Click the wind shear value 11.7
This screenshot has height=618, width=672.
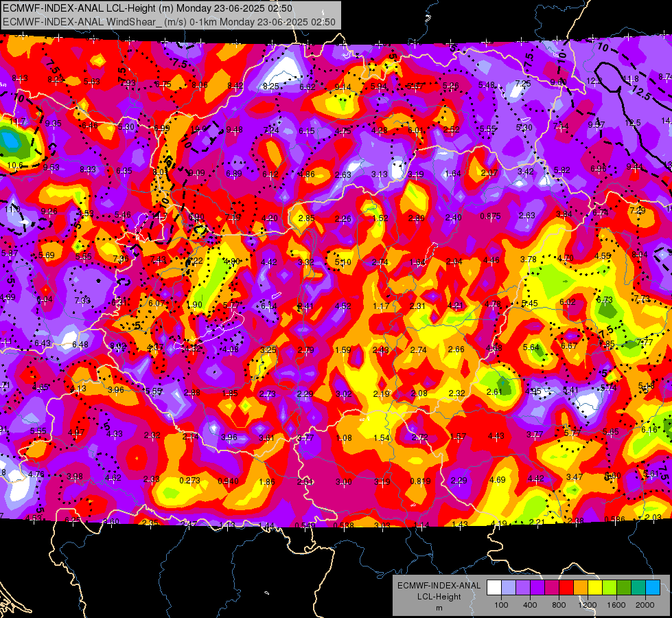[18, 122]
